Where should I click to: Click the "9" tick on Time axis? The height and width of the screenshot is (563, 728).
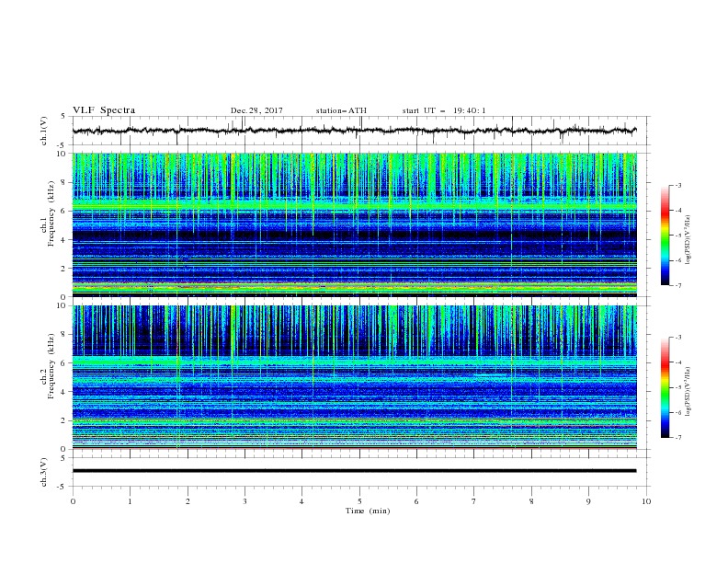(x=588, y=501)
